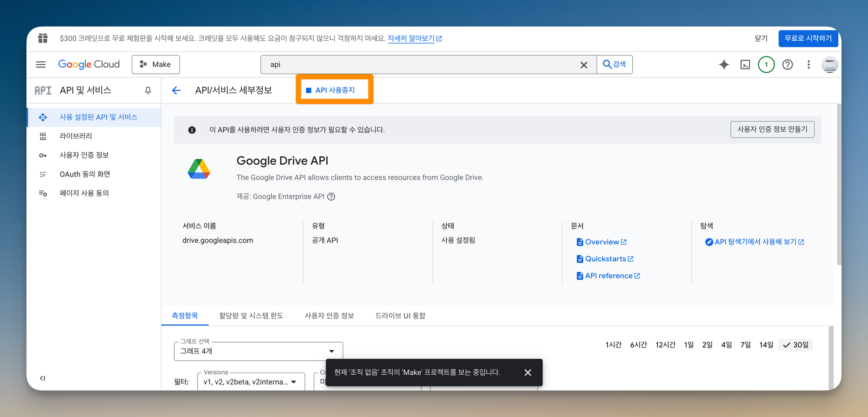Open the Make project selector
The width and height of the screenshot is (868, 417).
point(156,64)
